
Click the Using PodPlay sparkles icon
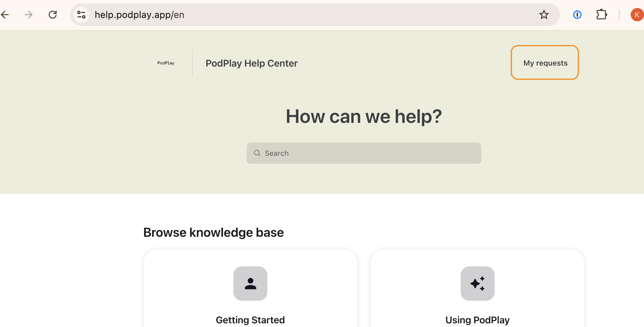[x=477, y=283]
